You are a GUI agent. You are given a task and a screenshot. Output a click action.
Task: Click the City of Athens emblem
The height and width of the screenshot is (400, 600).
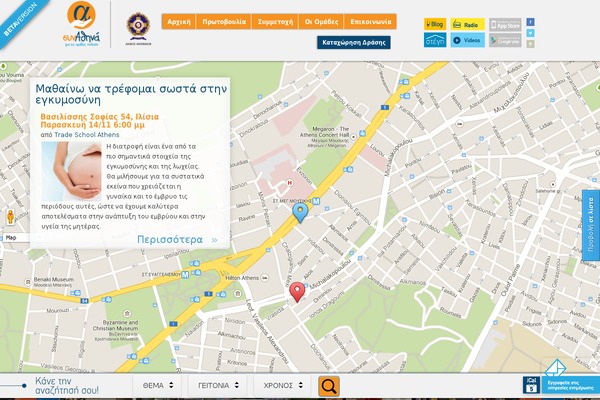138,28
